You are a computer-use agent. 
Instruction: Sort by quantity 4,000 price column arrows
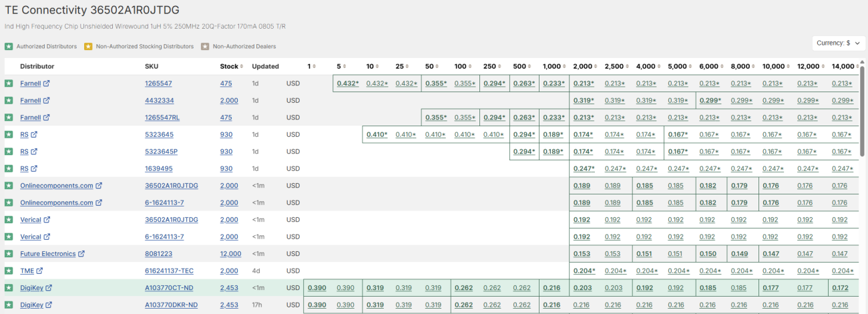click(x=660, y=66)
